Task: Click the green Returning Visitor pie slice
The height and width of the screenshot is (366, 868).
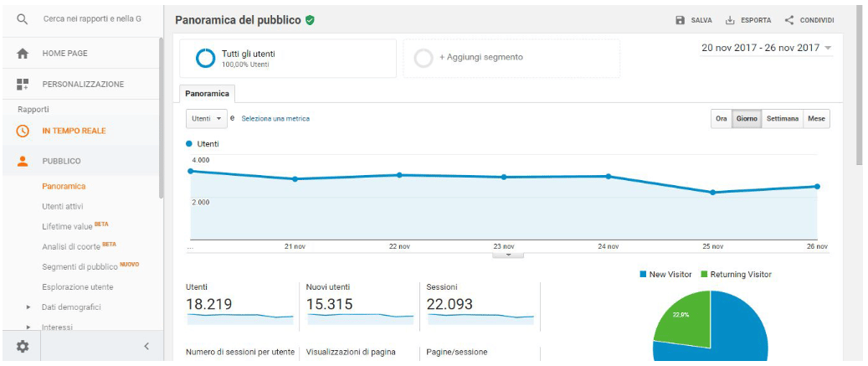Action: tap(686, 318)
